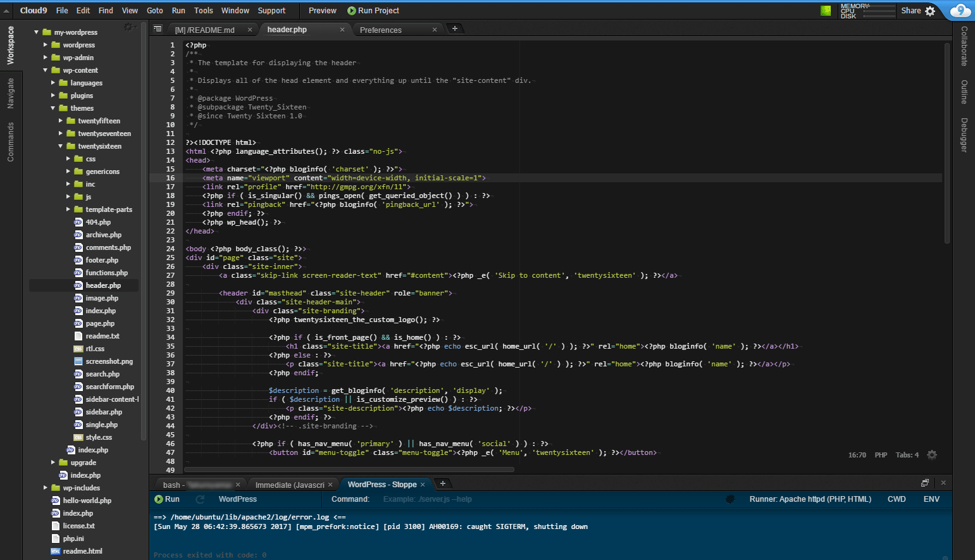This screenshot has height=560, width=975.
Task: Click the green Run button in runner
Action: 167,499
